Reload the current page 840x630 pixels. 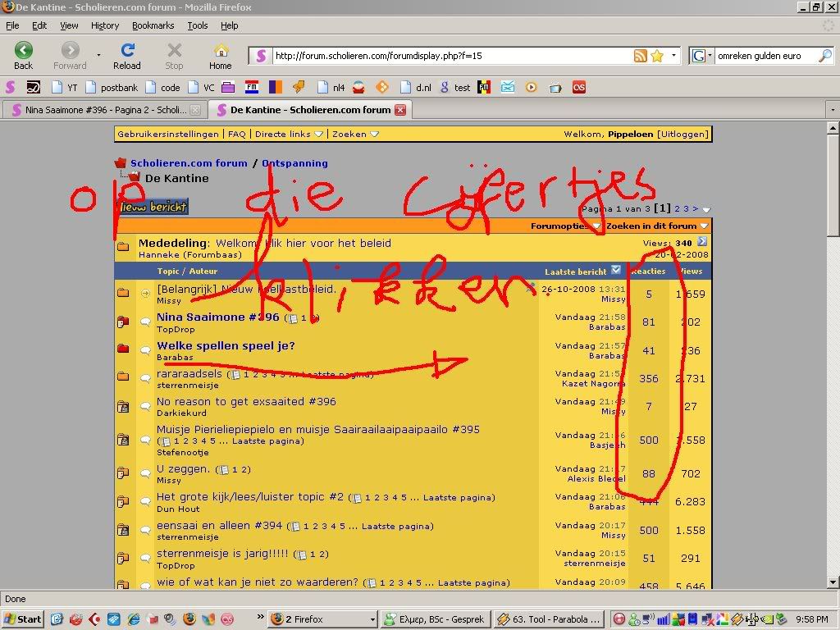tap(127, 56)
